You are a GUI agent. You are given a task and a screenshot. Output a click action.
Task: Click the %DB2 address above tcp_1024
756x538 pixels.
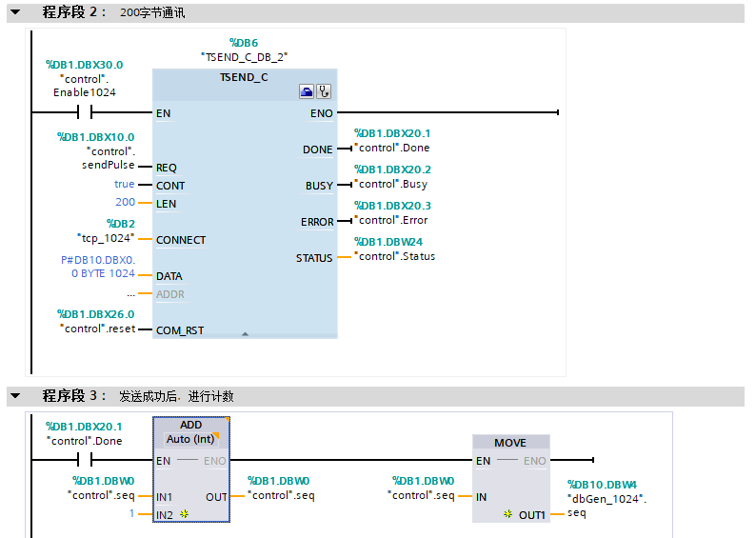(x=121, y=224)
